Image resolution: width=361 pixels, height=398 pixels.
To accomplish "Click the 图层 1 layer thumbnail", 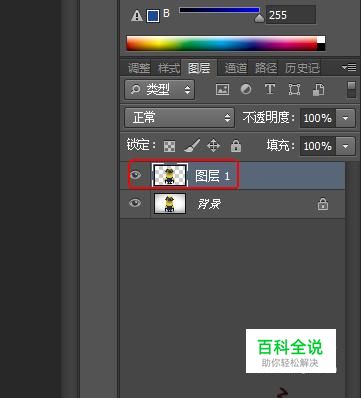I will (x=170, y=175).
